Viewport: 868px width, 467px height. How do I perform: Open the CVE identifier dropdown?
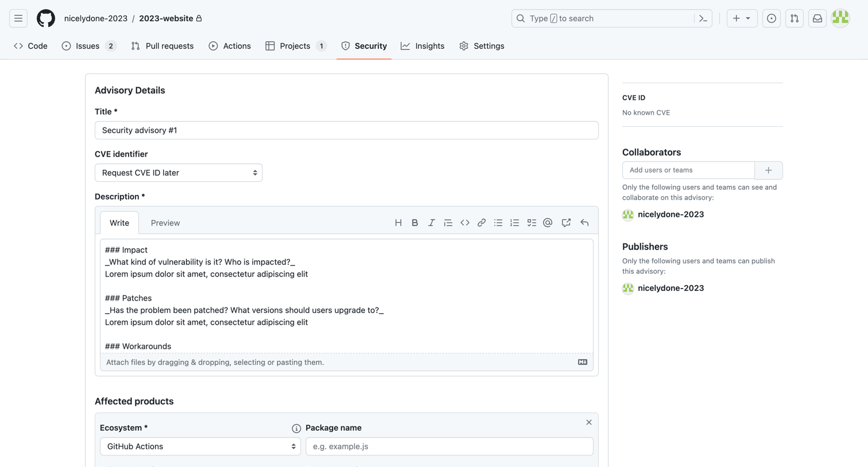click(x=179, y=173)
